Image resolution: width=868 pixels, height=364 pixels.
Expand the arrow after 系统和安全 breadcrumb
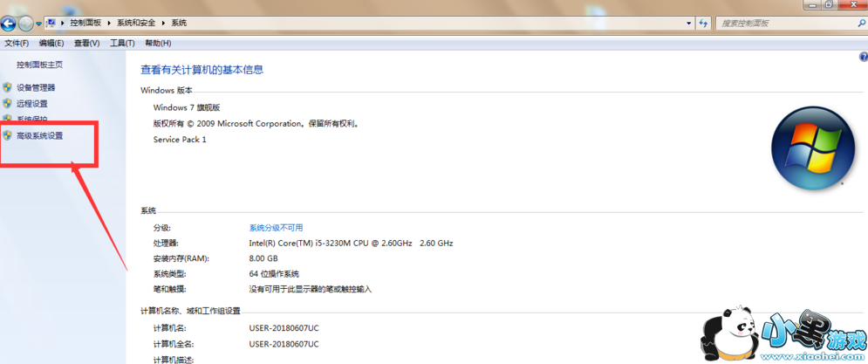point(163,24)
